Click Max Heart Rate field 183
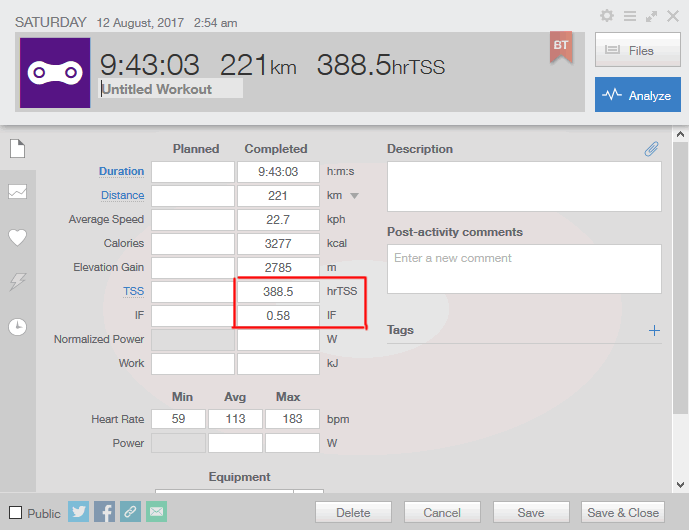The width and height of the screenshot is (689, 530). (x=292, y=419)
